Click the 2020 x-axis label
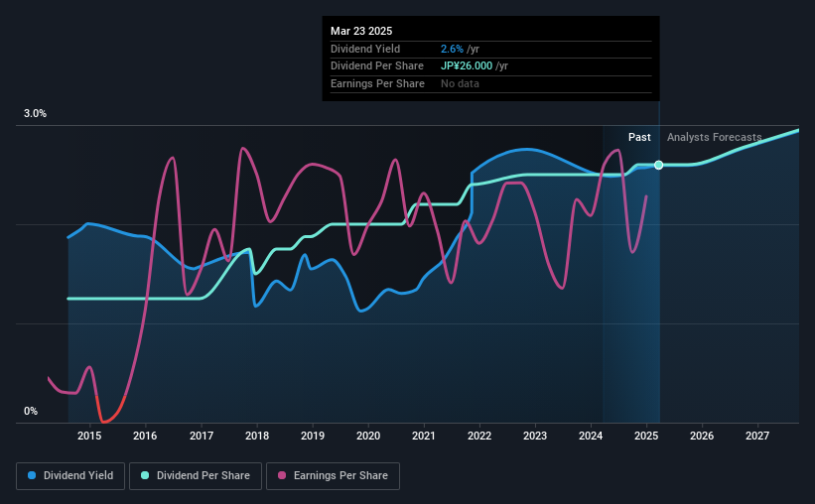 (368, 436)
